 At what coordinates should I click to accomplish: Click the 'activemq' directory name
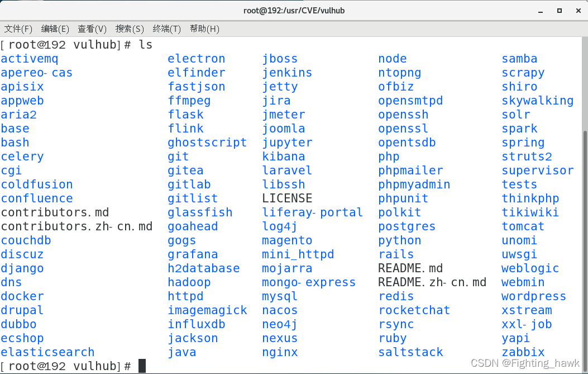[29, 59]
